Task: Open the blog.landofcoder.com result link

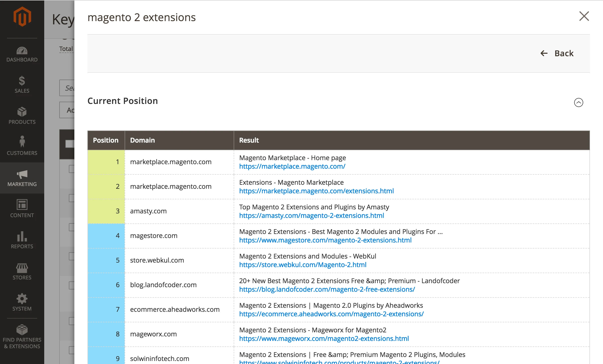Action: pos(327,289)
